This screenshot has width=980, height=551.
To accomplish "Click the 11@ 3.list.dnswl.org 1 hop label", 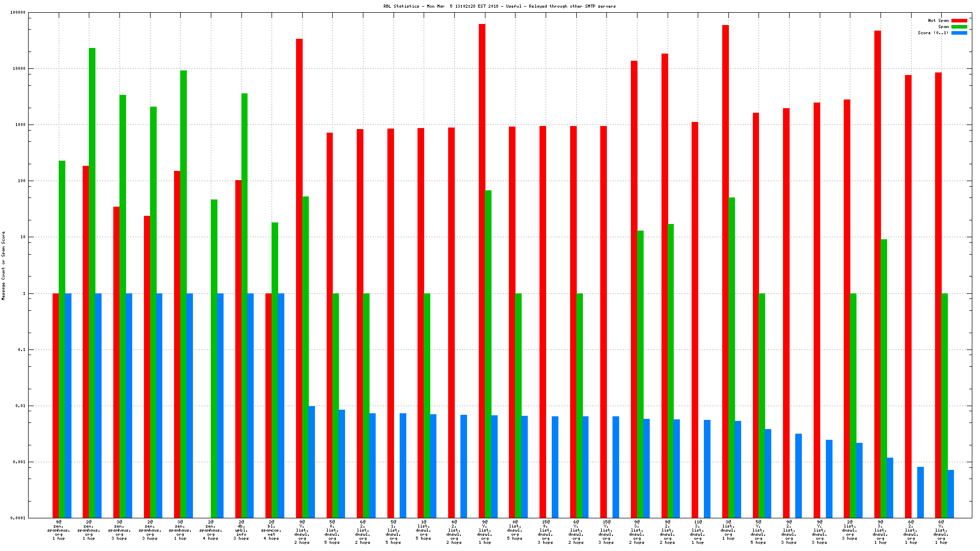I will click(698, 532).
